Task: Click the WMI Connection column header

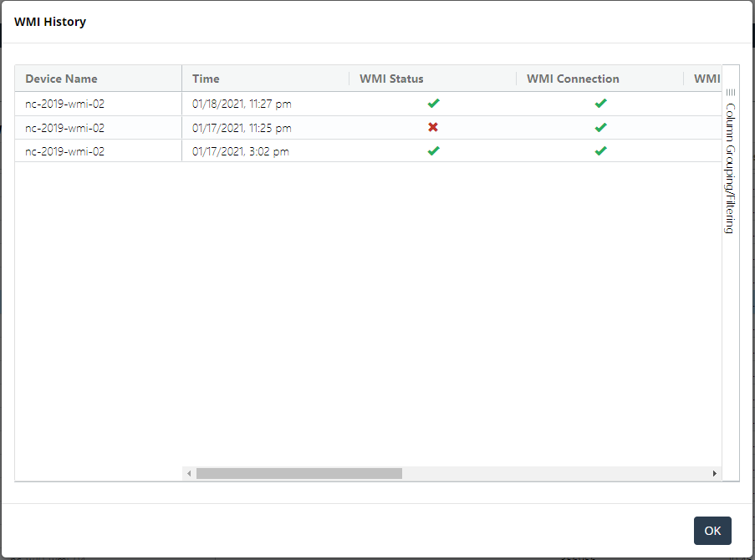Action: [x=573, y=79]
